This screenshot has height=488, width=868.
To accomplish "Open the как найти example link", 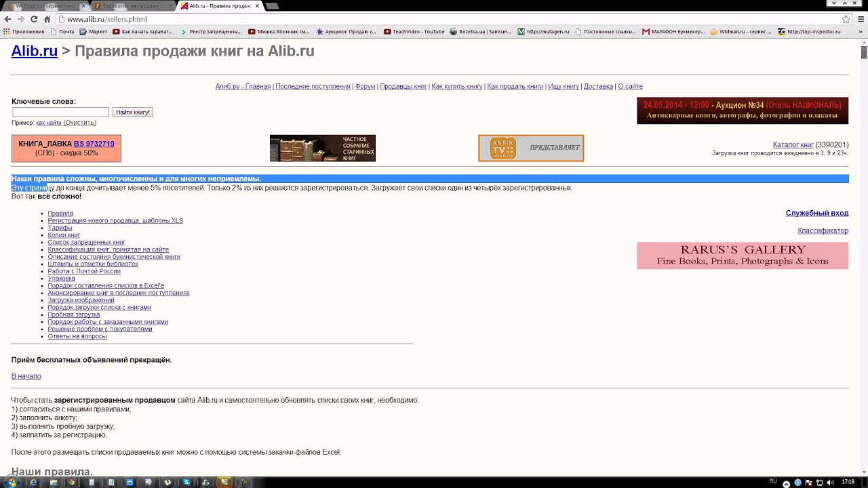I will pos(49,123).
